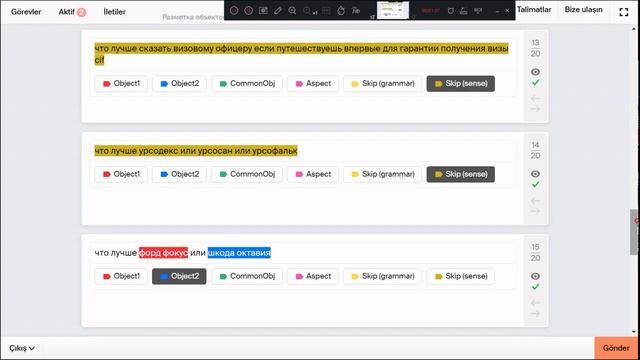Image resolution: width=640 pixels, height=360 pixels.
Task: Click the red recording timer
Action: click(431, 11)
